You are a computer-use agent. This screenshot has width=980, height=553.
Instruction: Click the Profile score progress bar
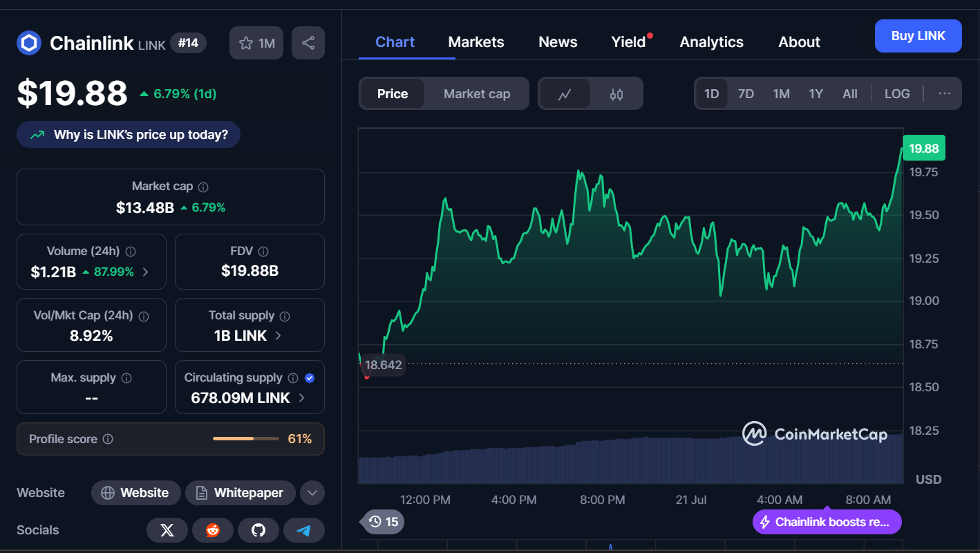245,439
